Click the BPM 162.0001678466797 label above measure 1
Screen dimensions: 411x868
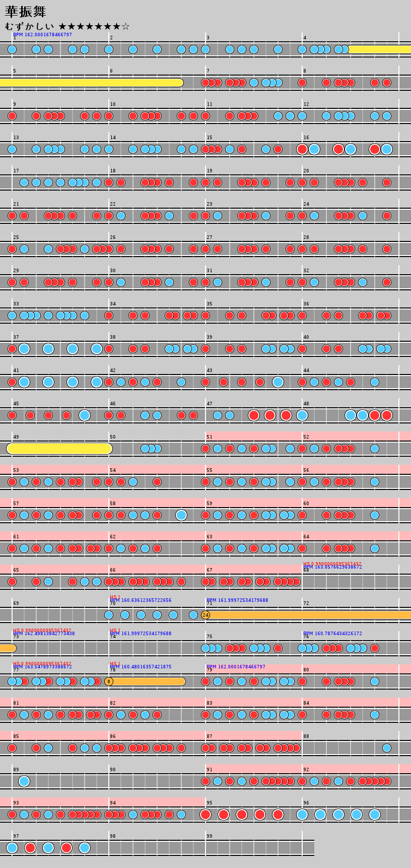point(42,35)
